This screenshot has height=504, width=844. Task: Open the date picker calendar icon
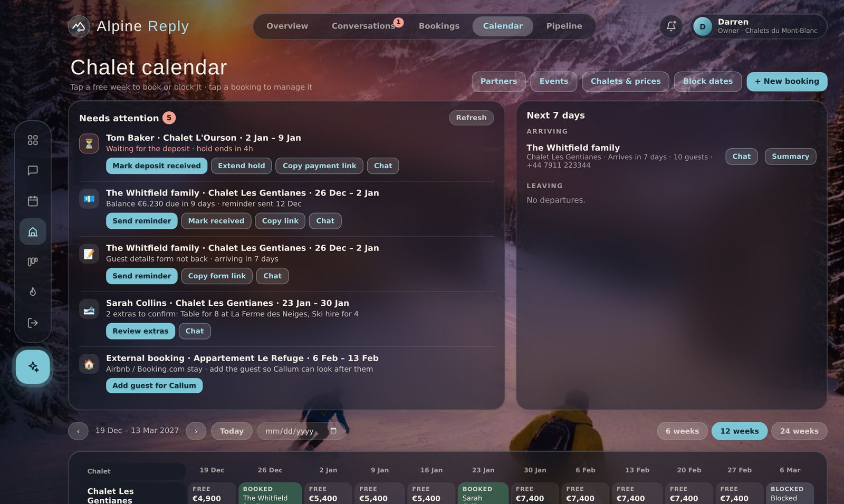pos(333,431)
